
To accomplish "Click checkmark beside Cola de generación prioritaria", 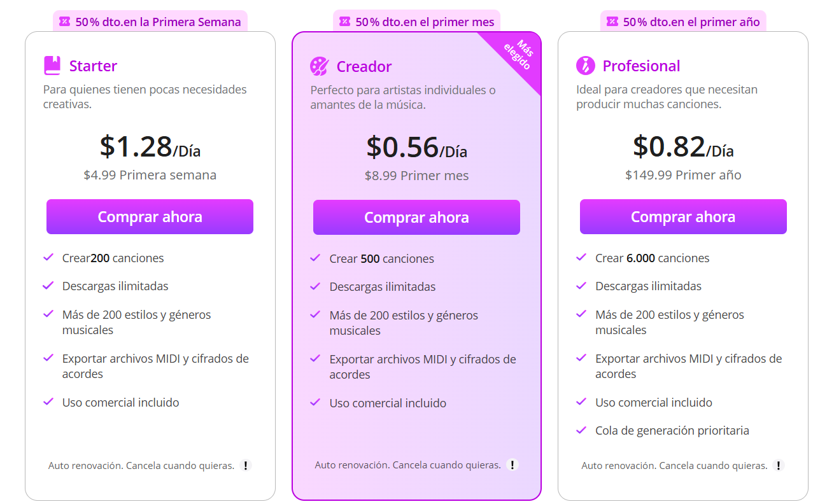I will coord(581,430).
